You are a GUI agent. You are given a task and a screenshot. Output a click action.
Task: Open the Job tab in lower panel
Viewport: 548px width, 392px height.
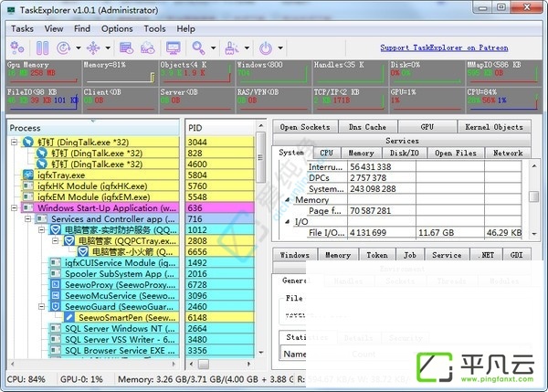point(410,255)
